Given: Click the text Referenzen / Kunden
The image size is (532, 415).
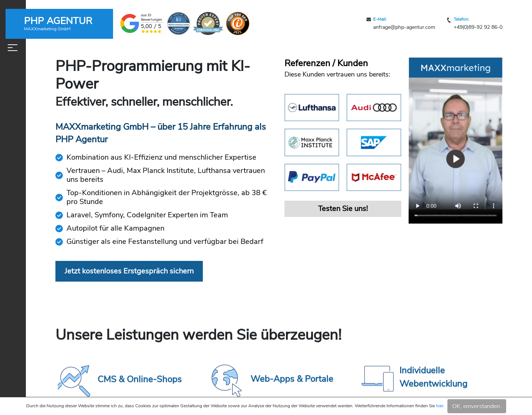Looking at the screenshot, I should 326,63.
